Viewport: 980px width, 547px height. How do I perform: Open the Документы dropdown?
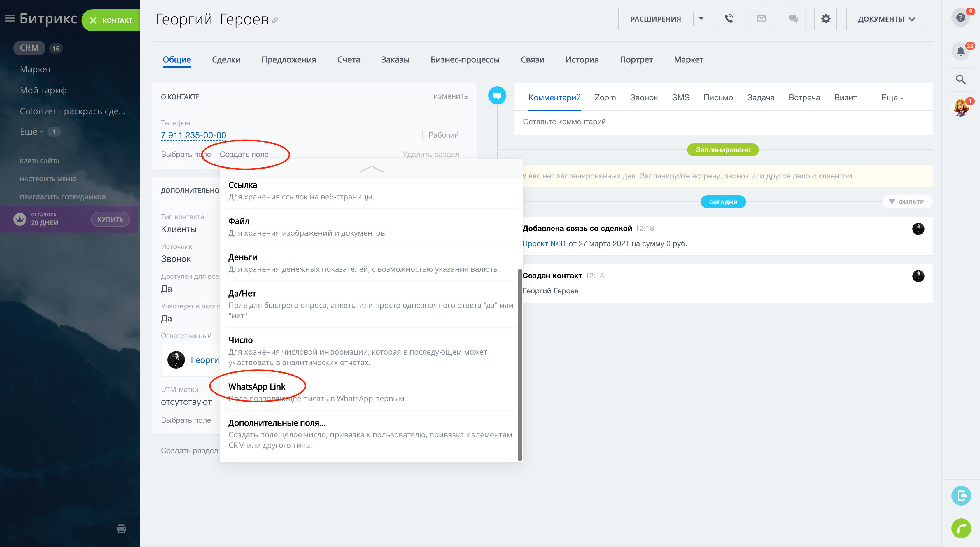pyautogui.click(x=884, y=19)
